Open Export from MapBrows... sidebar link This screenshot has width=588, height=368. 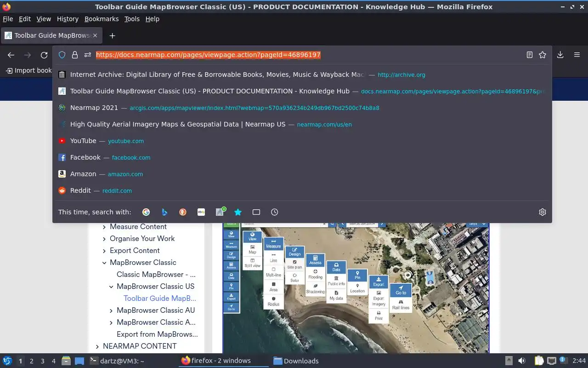[157, 334]
